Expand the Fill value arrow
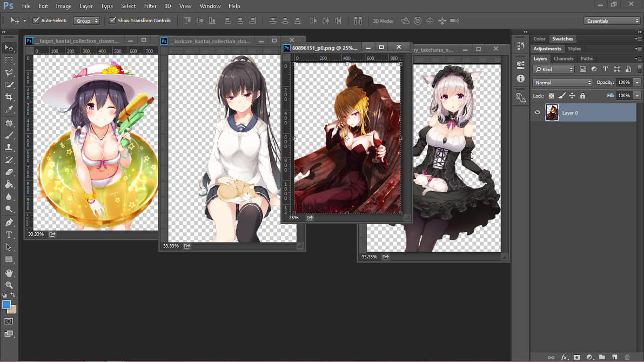The height and width of the screenshot is (362, 644). click(x=637, y=96)
